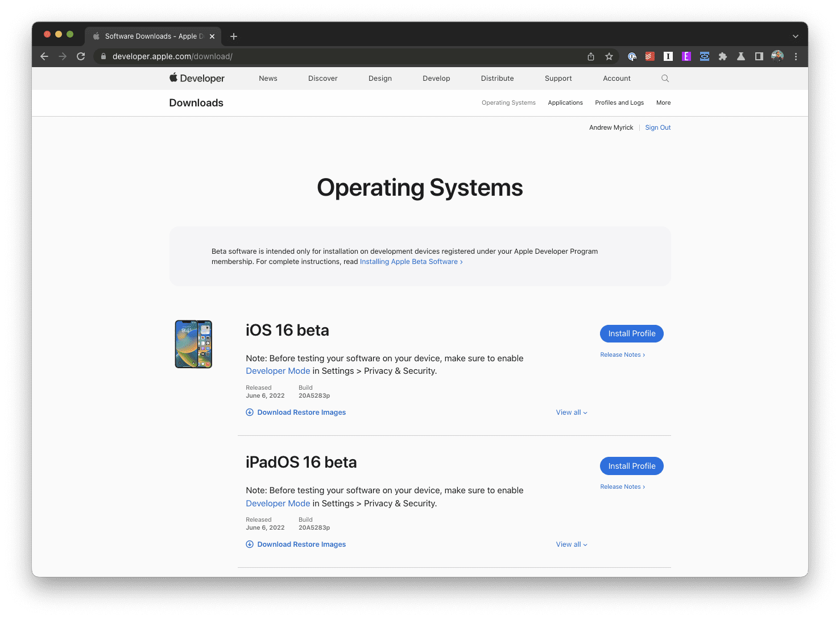The height and width of the screenshot is (619, 840).
Task: Open a new tab with the plus button
Action: pyautogui.click(x=234, y=36)
